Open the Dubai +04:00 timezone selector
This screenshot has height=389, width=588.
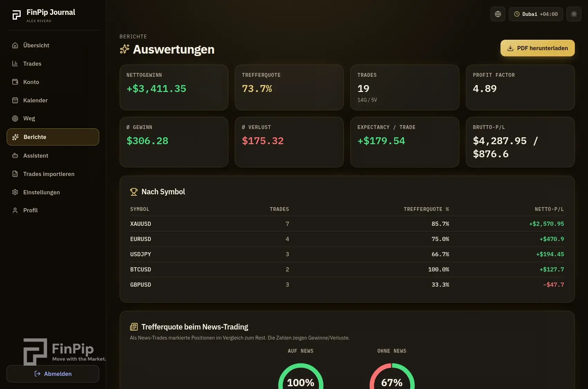[x=536, y=14]
